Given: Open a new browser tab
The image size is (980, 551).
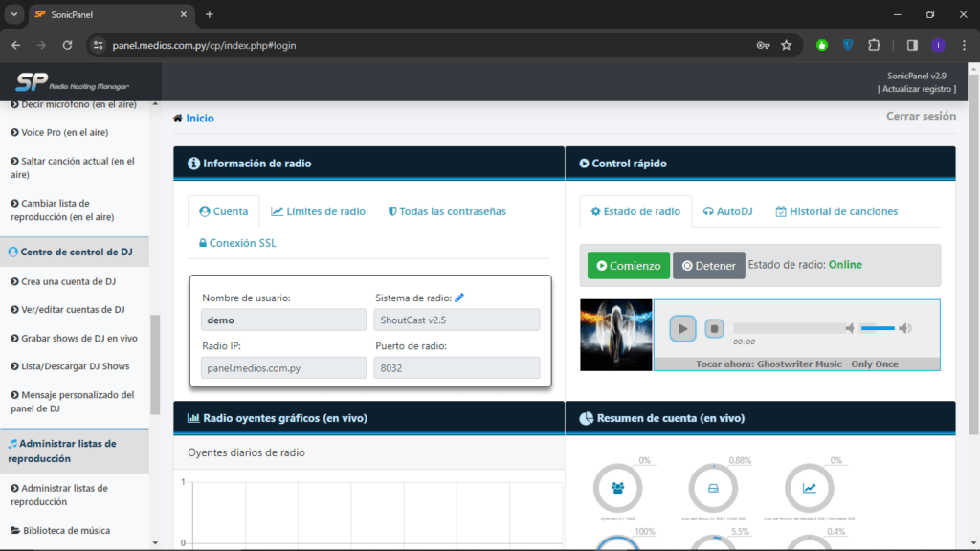Looking at the screenshot, I should 210,14.
